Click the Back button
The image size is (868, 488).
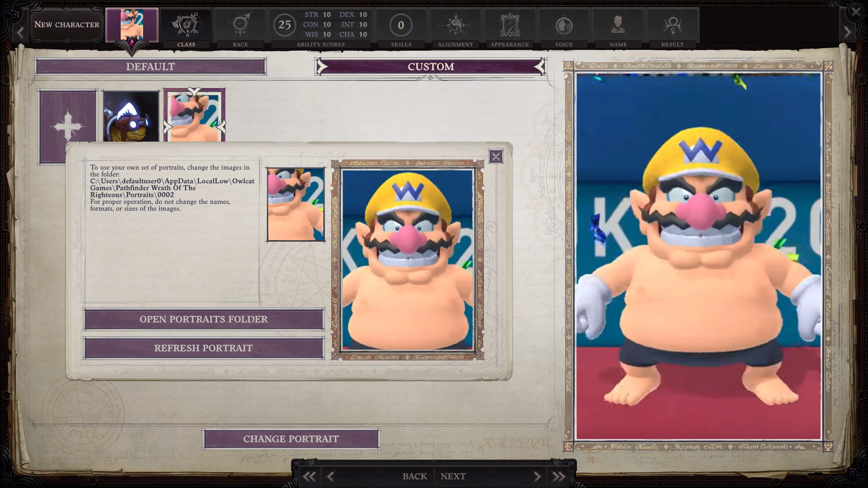pyautogui.click(x=414, y=476)
